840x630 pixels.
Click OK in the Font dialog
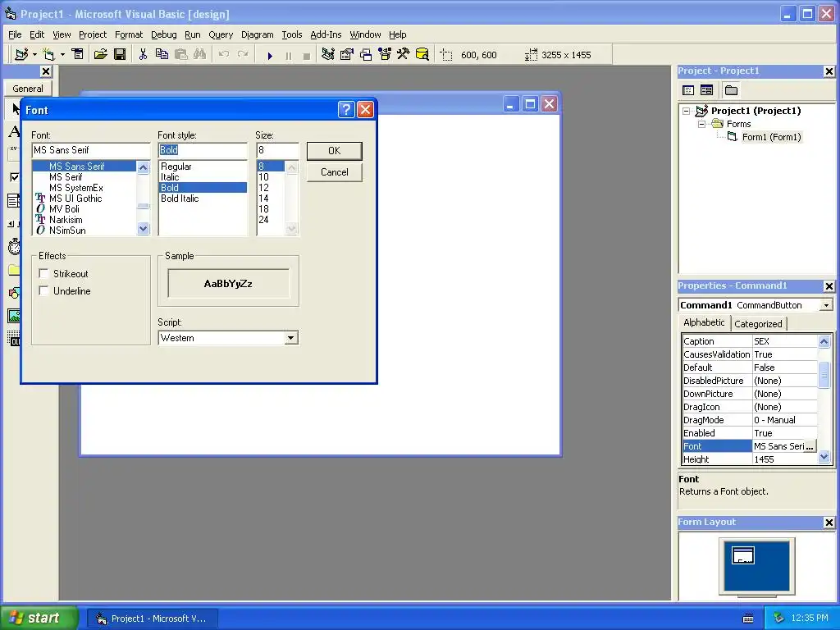pos(335,151)
